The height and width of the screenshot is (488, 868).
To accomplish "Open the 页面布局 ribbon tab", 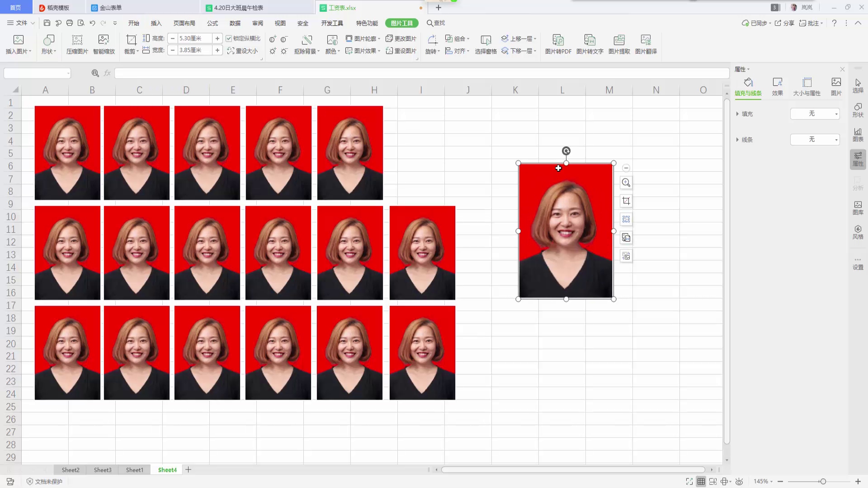I will [184, 23].
